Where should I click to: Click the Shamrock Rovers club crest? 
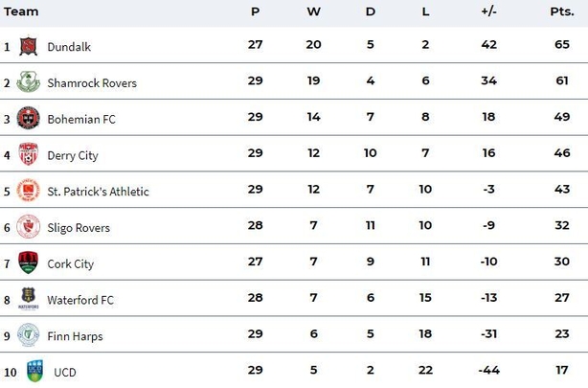pos(28,81)
